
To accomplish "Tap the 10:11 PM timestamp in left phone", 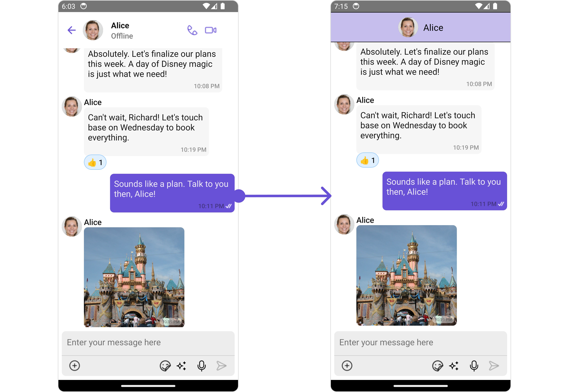I will (x=211, y=206).
